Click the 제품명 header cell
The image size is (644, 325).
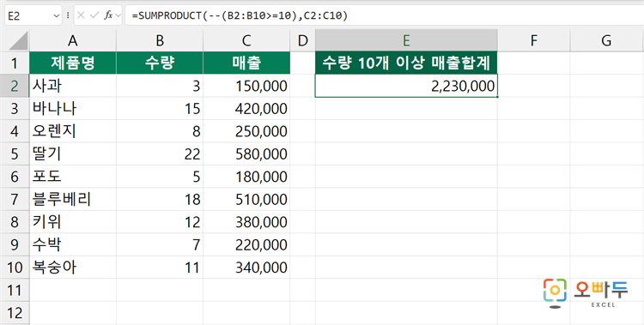coord(73,63)
